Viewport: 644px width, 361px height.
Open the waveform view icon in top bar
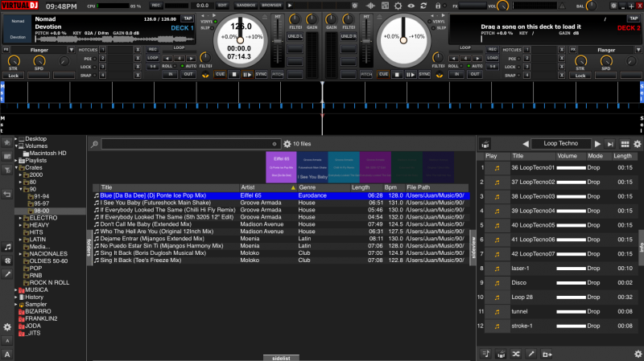coord(370,6)
